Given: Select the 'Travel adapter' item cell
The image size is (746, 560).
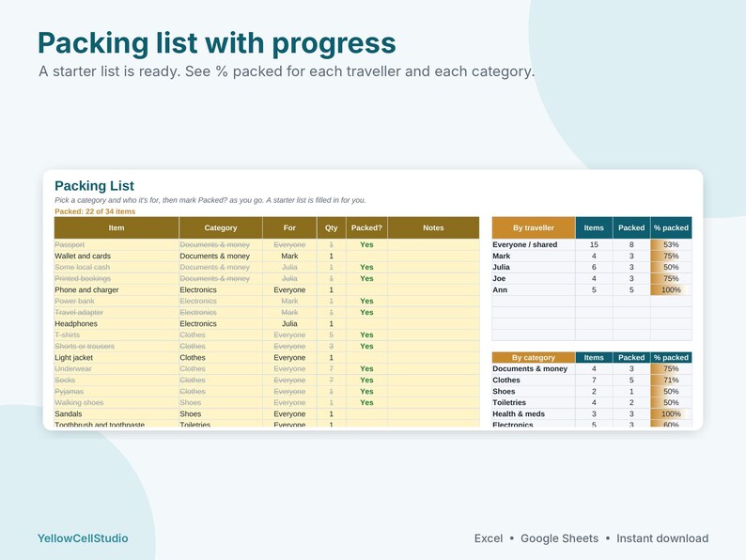Looking at the screenshot, I should coord(117,313).
